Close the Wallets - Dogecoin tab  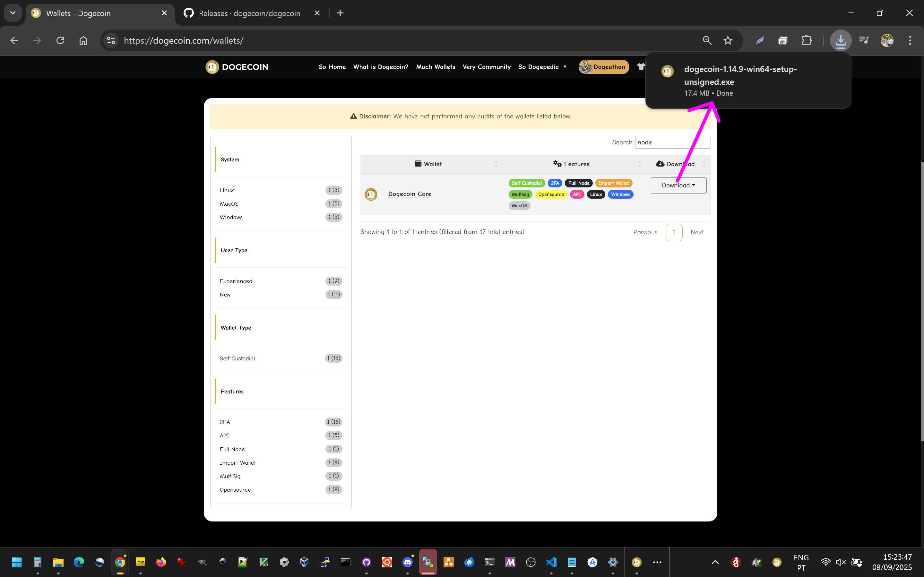(164, 13)
